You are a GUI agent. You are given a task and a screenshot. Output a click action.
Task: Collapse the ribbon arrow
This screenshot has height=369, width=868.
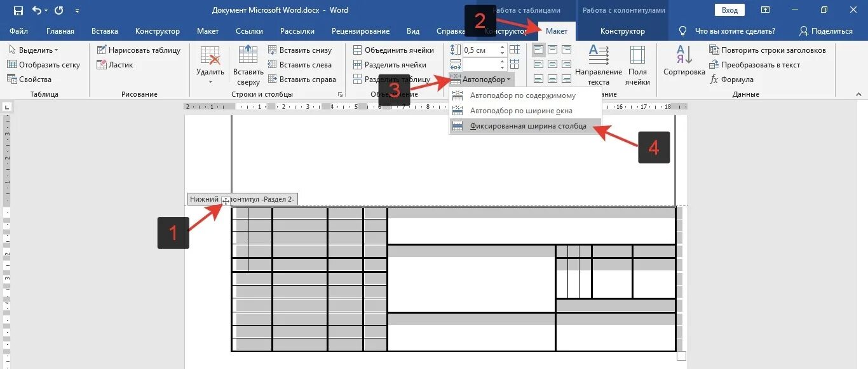coord(858,95)
